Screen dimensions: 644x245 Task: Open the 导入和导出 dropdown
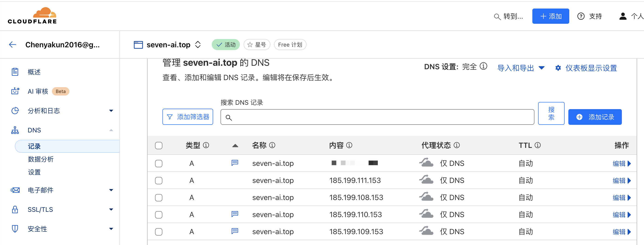[521, 68]
